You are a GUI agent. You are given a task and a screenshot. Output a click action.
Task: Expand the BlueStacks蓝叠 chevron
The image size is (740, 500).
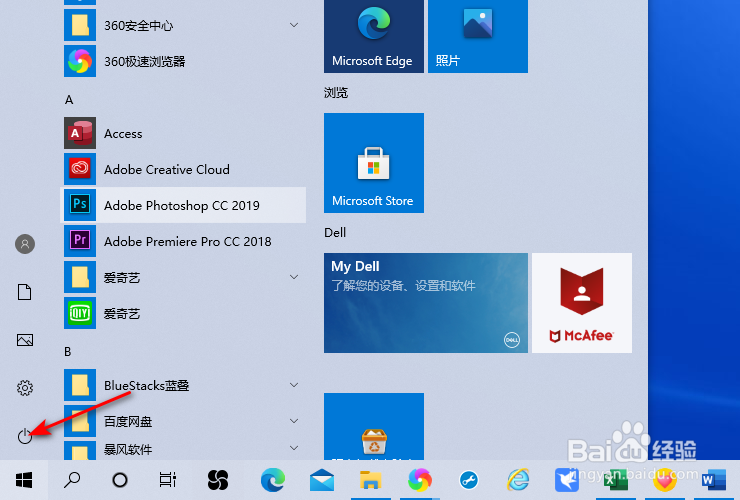(x=294, y=385)
